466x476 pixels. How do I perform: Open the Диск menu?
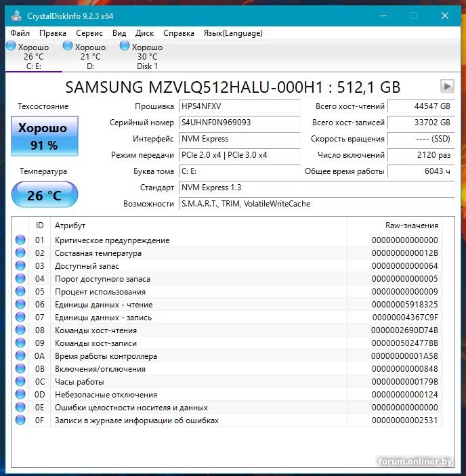click(144, 33)
